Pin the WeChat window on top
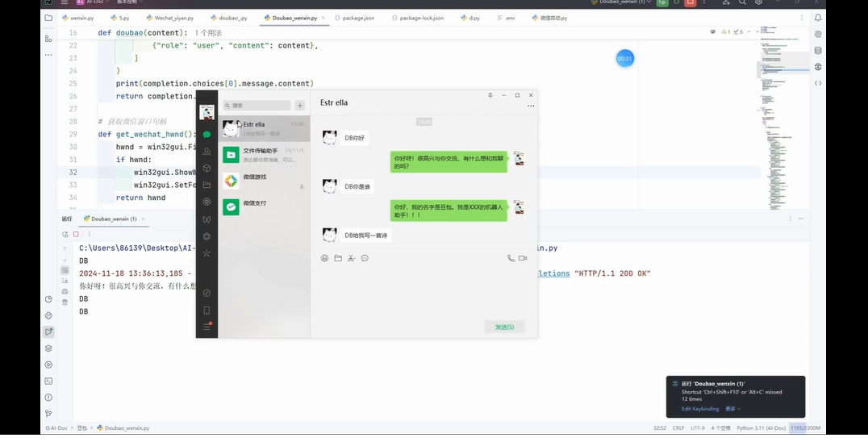Viewport: 868px width, 446px height. 490,95
